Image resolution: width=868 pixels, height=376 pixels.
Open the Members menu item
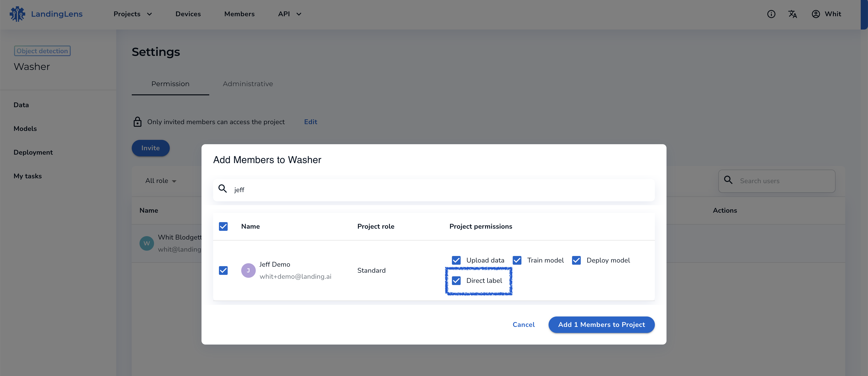(239, 14)
